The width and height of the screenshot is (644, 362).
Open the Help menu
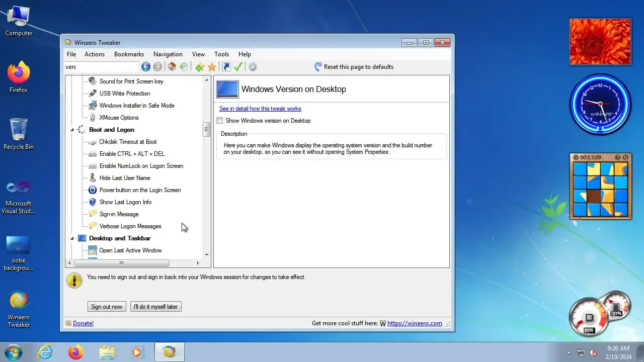point(245,54)
